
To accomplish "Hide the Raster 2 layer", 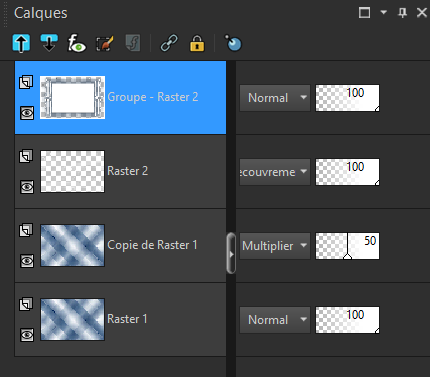I will pos(27,187).
